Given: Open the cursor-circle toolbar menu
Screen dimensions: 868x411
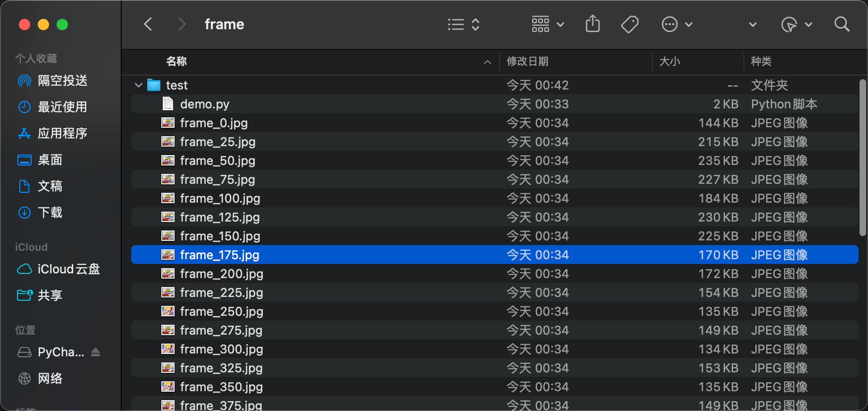Looking at the screenshot, I should (x=797, y=25).
